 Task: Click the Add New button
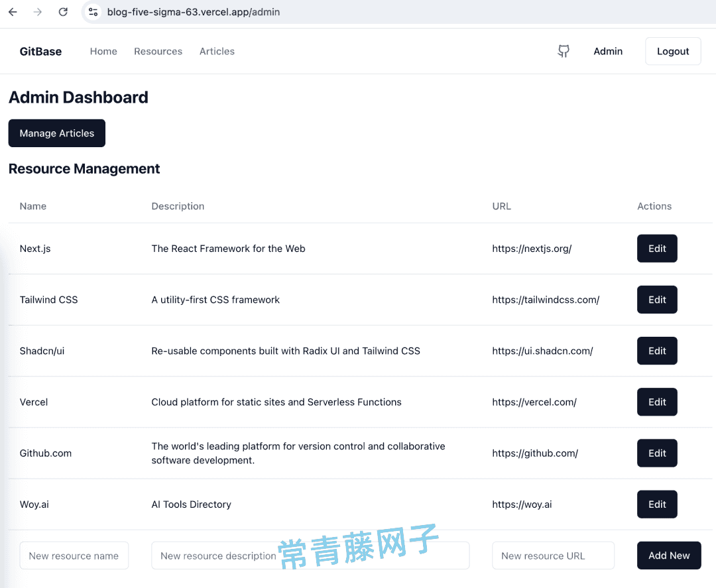point(669,556)
